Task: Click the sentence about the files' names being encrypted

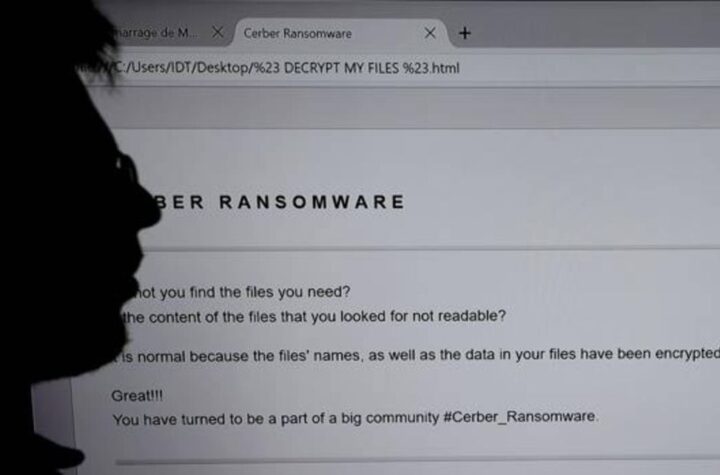Action: point(417,355)
